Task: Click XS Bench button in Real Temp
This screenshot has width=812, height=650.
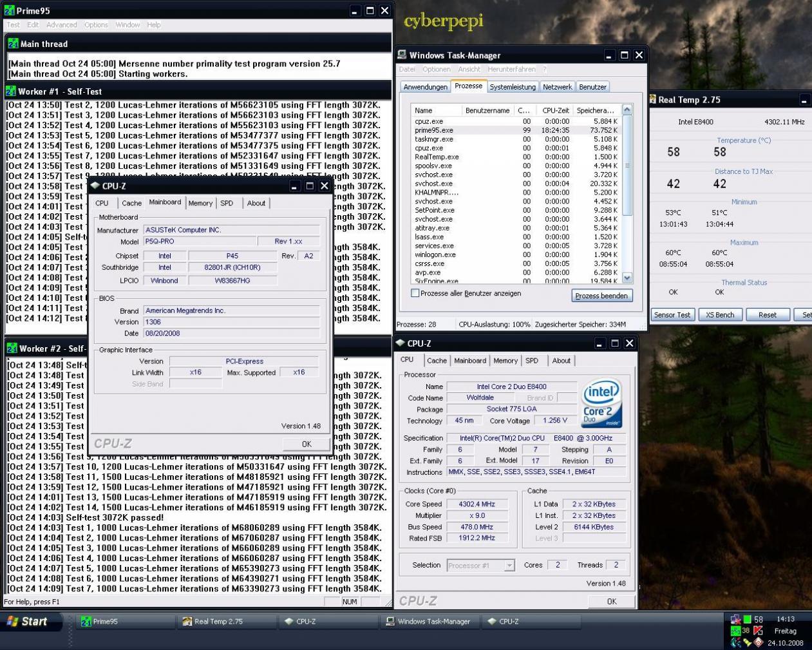Action: point(719,315)
